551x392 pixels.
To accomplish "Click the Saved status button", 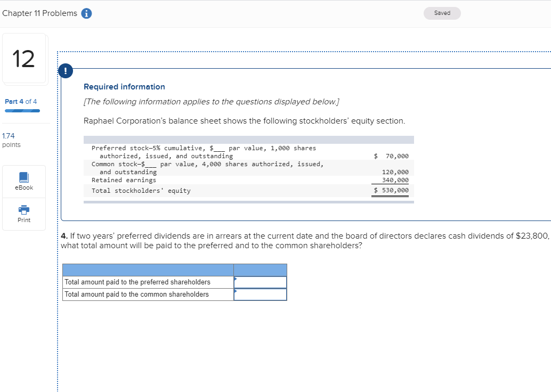I will 442,13.
